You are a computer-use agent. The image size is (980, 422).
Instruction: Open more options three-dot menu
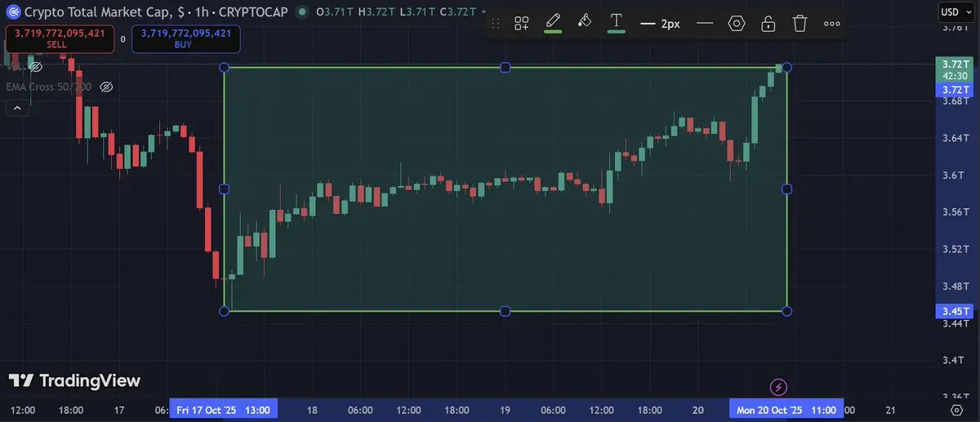(832, 24)
